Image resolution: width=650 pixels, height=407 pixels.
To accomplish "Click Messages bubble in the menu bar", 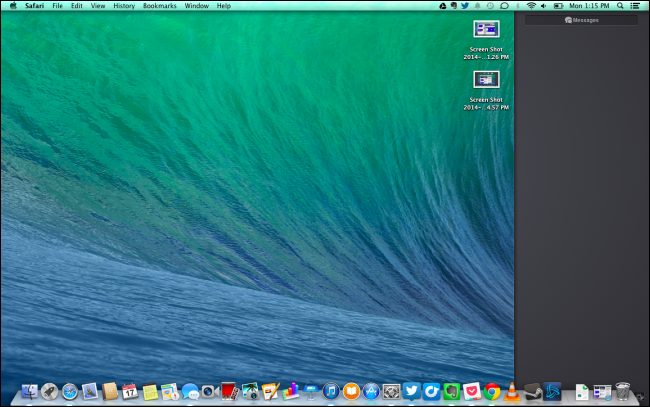I will [504, 6].
